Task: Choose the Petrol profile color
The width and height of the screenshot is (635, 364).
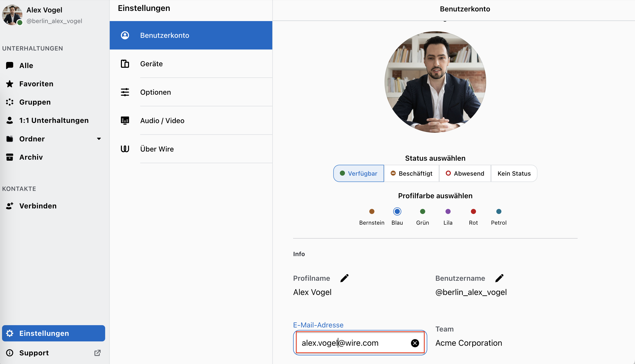Action: click(x=499, y=211)
